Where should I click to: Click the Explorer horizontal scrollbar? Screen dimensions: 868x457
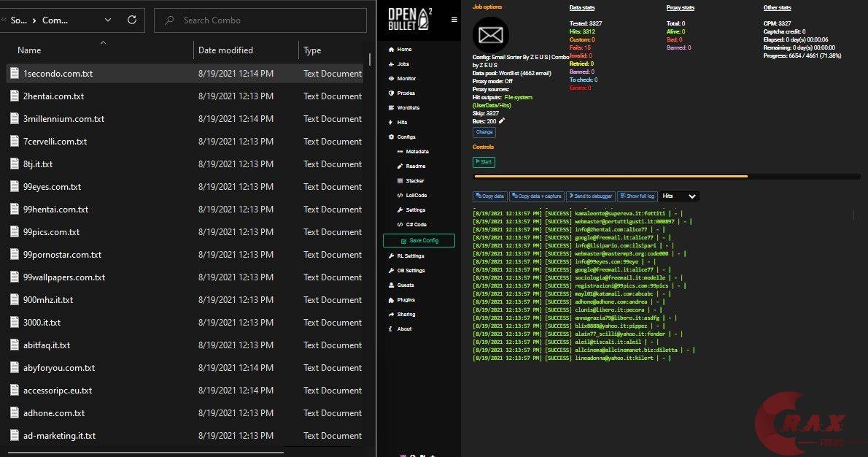pos(145,453)
